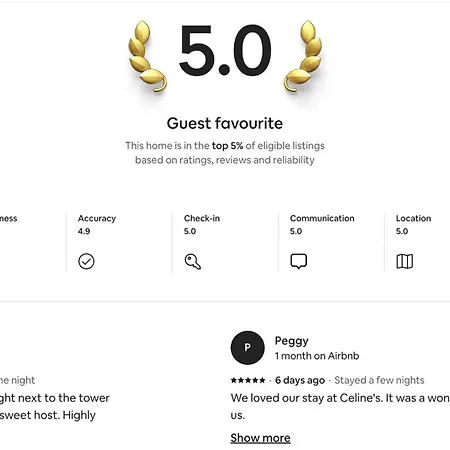Click the large 5.0 overall rating

pos(225,50)
